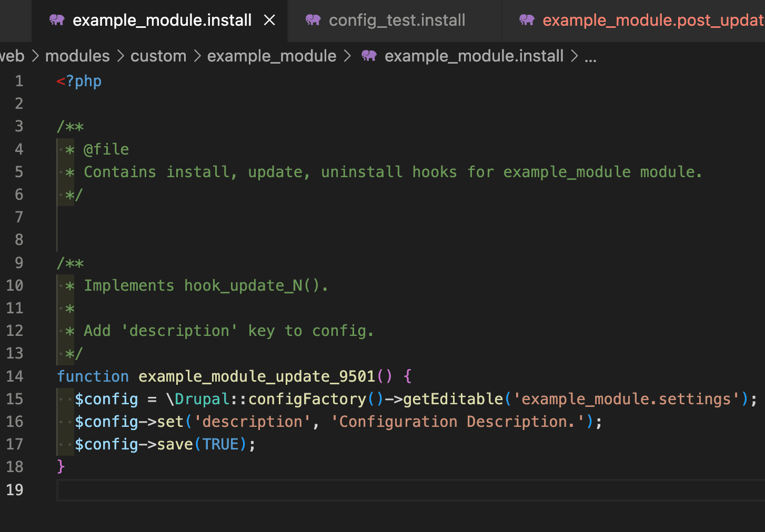765x532 pixels.
Task: Close the example_module.install tab
Action: coord(269,21)
